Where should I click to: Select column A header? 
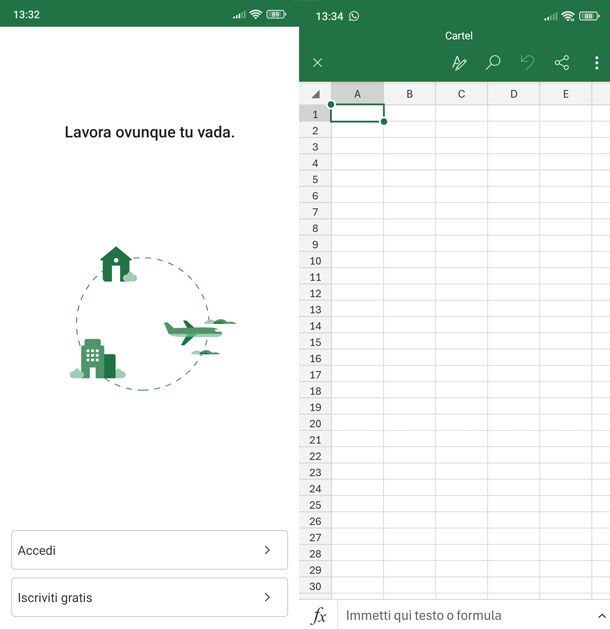[357, 94]
